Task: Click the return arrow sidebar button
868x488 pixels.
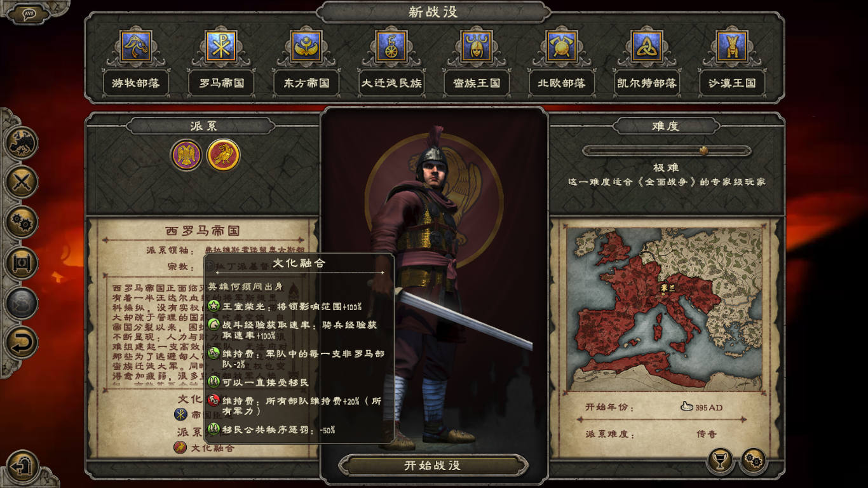Action: click(x=22, y=343)
